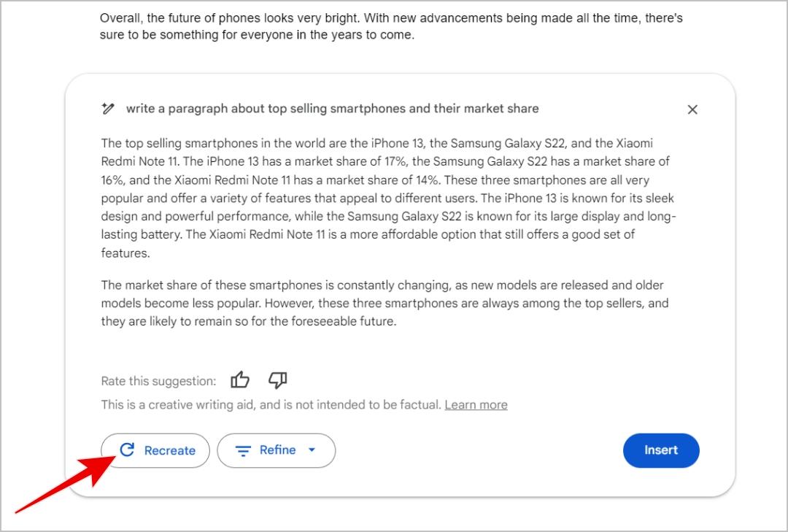Screen dimensions: 788x532
Task: Open the Refine options menu
Action: click(x=277, y=450)
